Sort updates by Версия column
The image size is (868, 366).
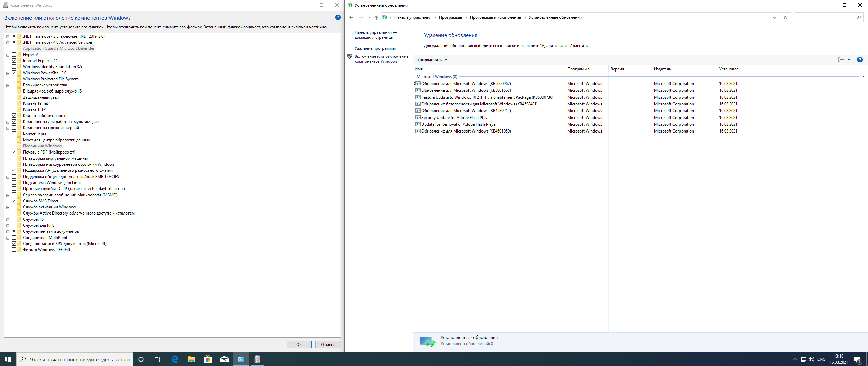click(x=630, y=69)
